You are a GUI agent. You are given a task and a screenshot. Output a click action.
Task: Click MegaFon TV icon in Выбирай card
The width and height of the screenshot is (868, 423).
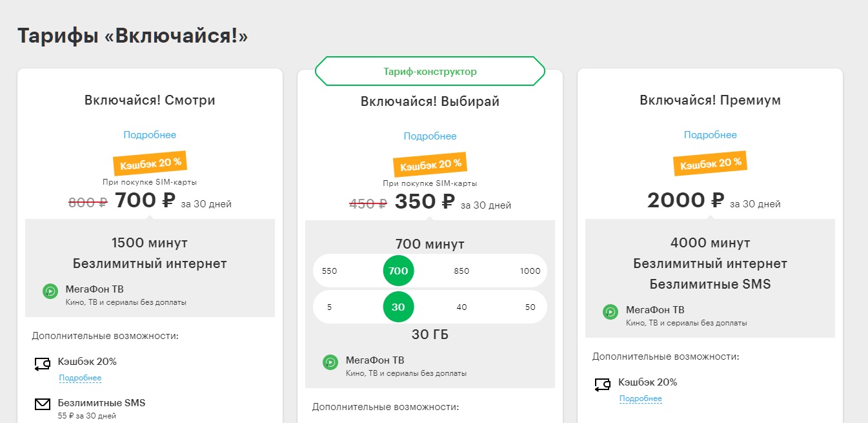pyautogui.click(x=330, y=362)
